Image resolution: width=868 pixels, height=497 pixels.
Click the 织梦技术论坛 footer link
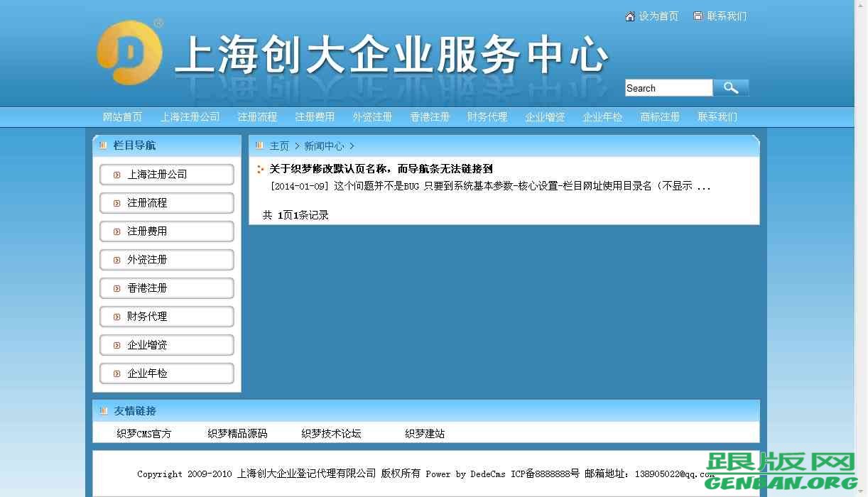pos(331,433)
